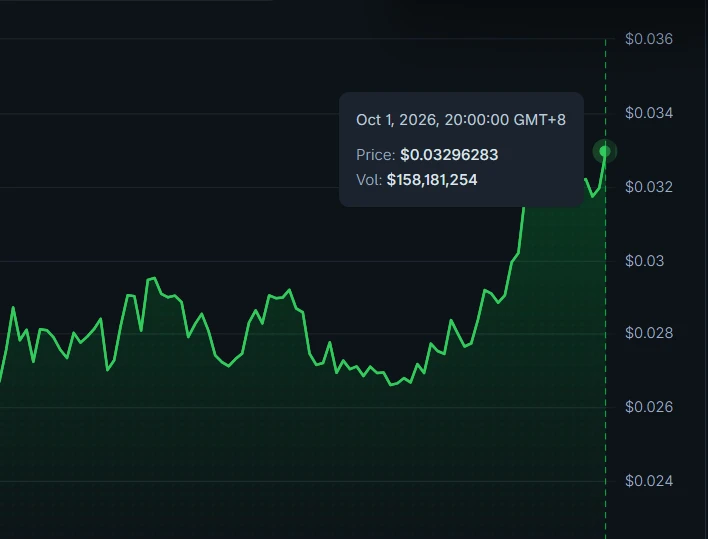
Task: Click the tooltip volume $158,181,254
Action: click(432, 180)
